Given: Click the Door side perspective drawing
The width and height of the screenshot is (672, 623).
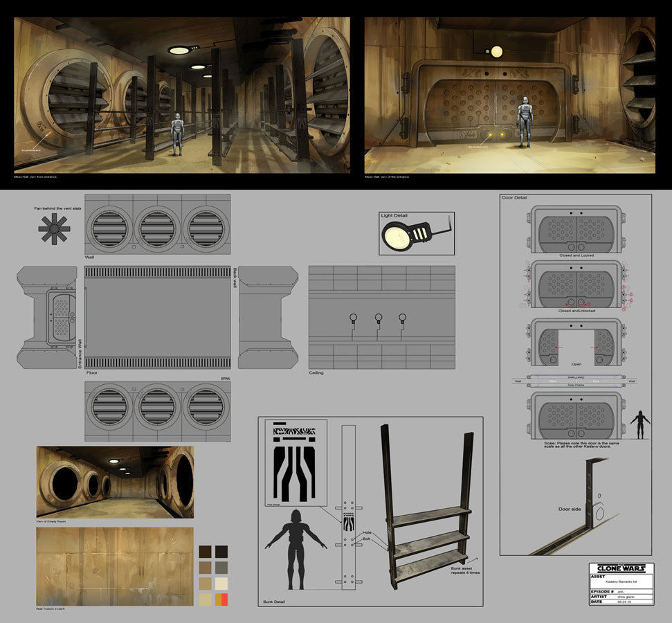Looking at the screenshot, I should [x=574, y=506].
